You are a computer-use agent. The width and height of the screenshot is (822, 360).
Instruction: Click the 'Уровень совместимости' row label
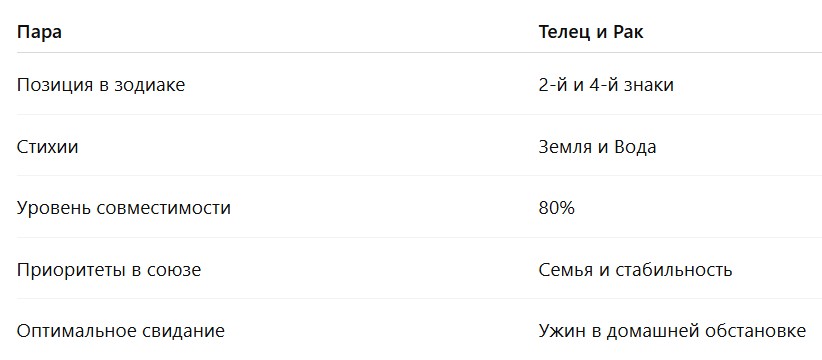pos(124,208)
